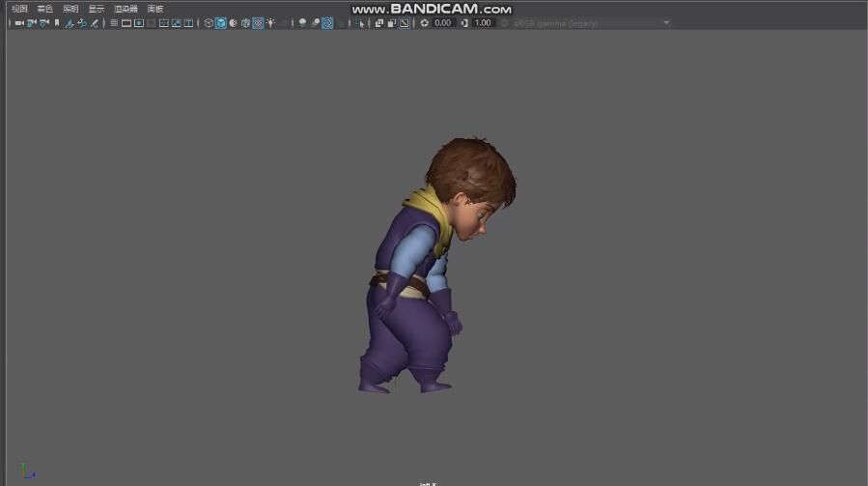Toggle the Film Gate display
Viewport: 868px width, 486px height.
pyautogui.click(x=126, y=23)
